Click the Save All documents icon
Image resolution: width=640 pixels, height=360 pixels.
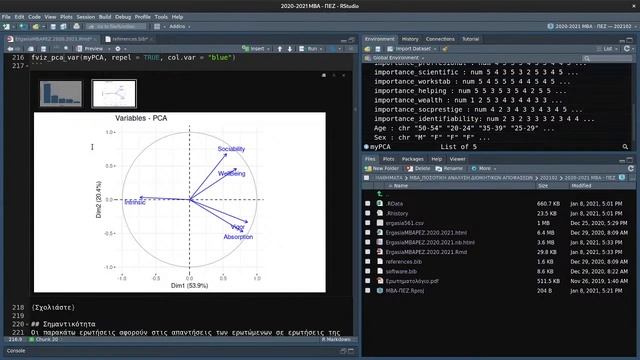pos(63,27)
